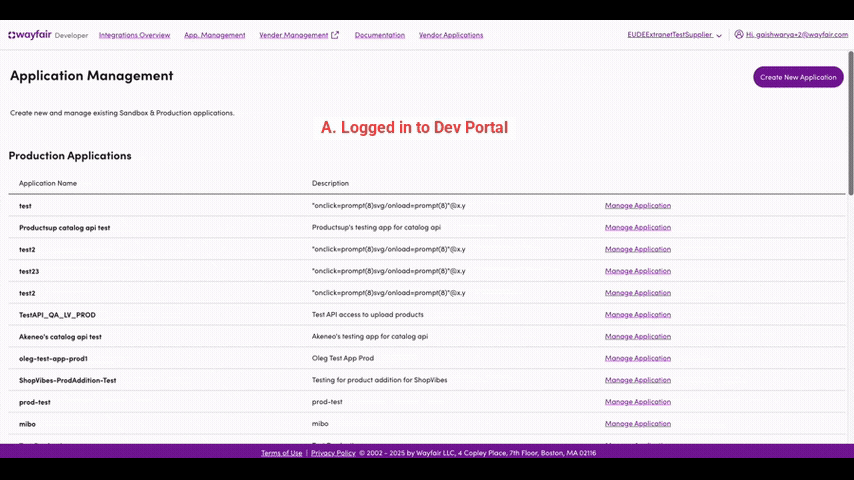Open the Documentation nav link
854x480 pixels.
(379, 35)
